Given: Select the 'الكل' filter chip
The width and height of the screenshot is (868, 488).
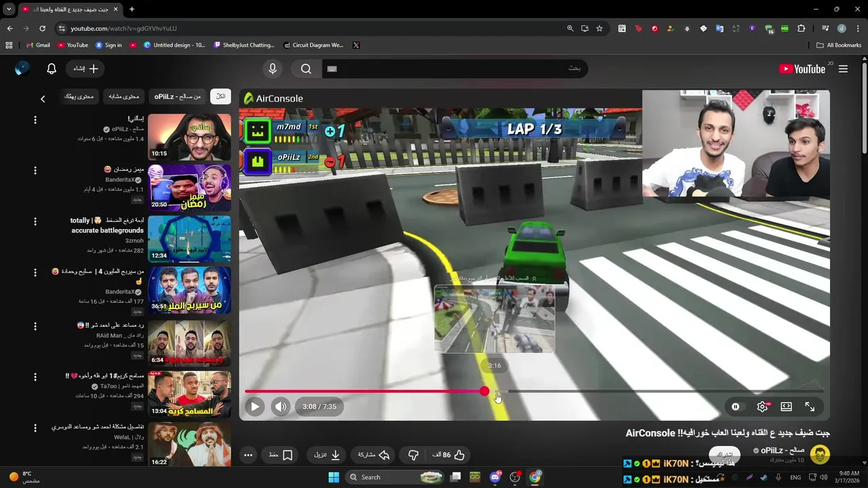Looking at the screenshot, I should click(x=221, y=96).
